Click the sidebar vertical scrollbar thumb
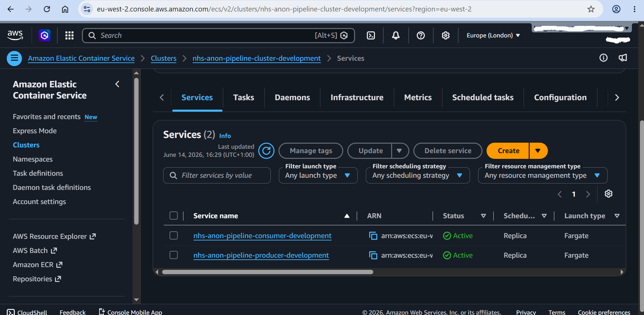Screen dimensions: 644x315 click(x=136, y=151)
